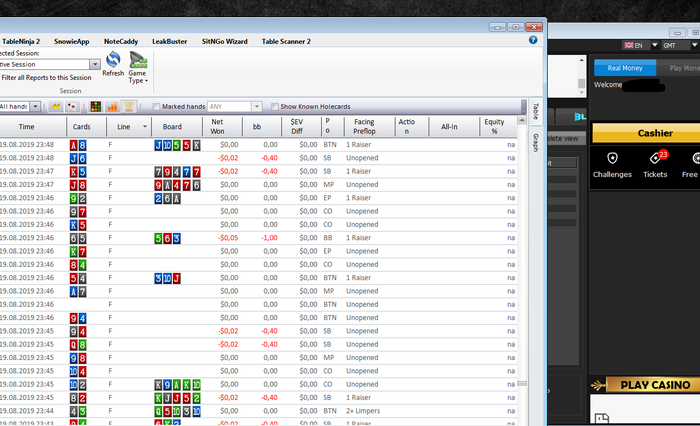Click the Q 8 hole cards icon
The height and width of the screenshot is (426, 700).
(78, 345)
